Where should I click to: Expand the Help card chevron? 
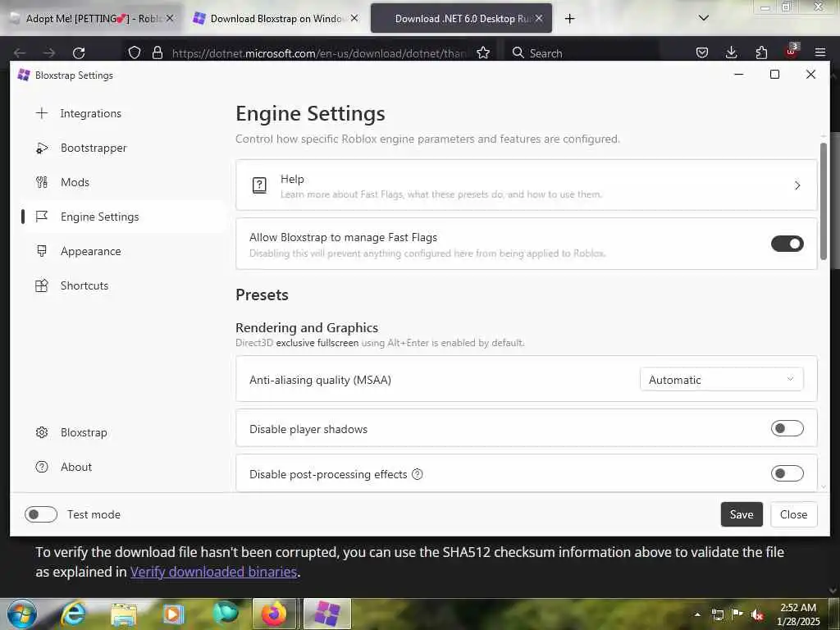[x=797, y=185]
